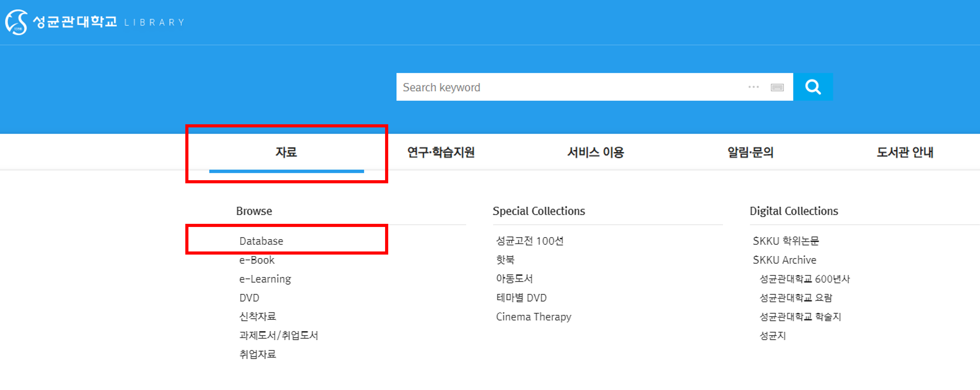Open the 알림·문의 menu tab

coord(750,152)
